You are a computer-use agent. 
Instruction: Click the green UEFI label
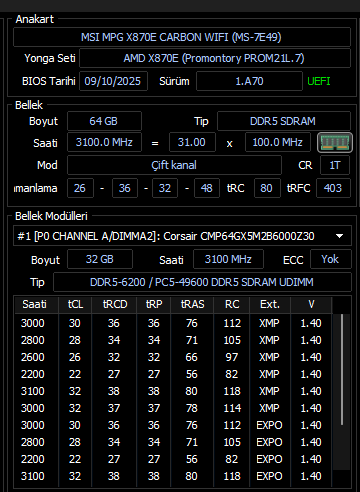[x=319, y=81]
